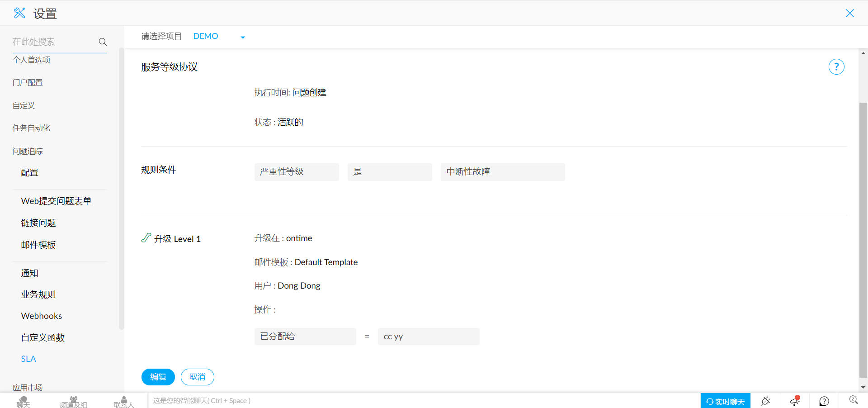Click the plug icon in bottom bar
This screenshot has height=408, width=868.
click(x=765, y=401)
